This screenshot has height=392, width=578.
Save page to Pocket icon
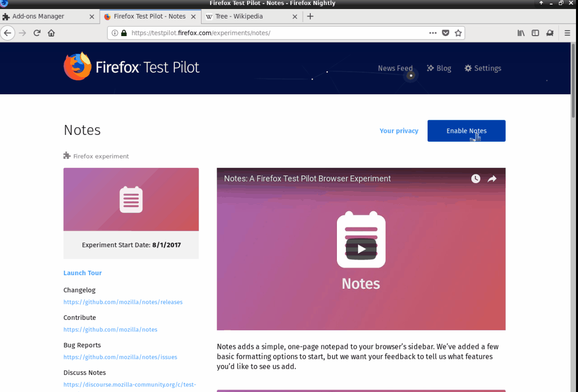coord(446,33)
